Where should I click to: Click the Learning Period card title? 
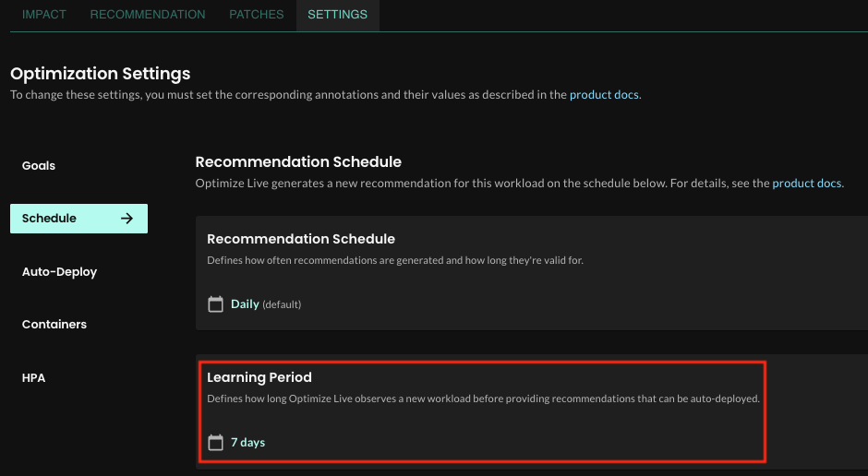(259, 377)
